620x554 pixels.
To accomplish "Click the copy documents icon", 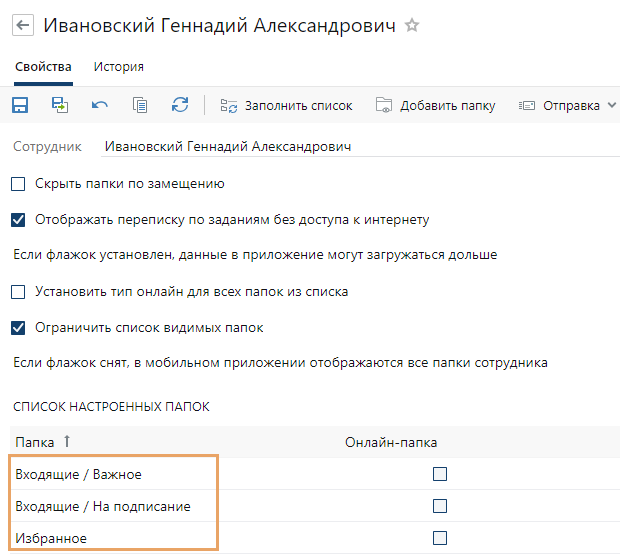I will pyautogui.click(x=140, y=105).
